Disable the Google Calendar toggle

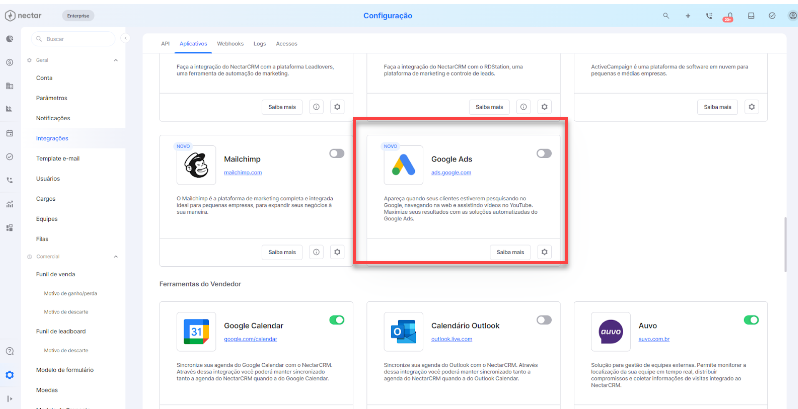337,319
